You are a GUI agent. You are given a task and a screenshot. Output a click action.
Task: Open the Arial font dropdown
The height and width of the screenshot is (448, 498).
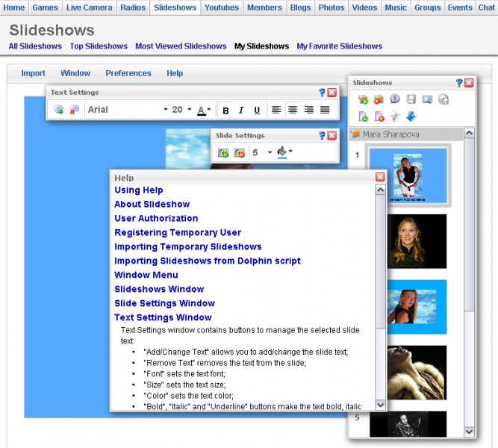(x=128, y=110)
